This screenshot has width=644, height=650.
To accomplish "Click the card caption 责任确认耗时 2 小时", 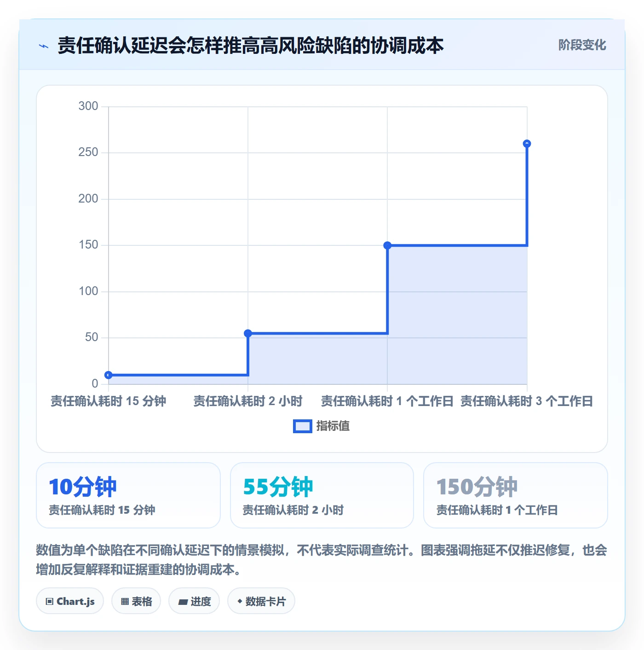I will [293, 510].
